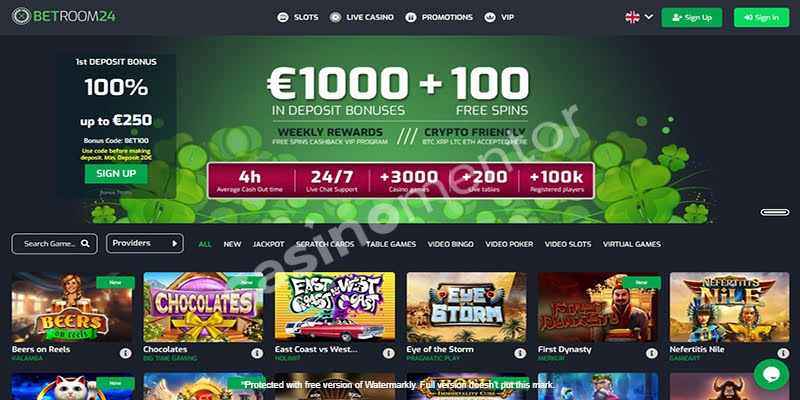800x400 pixels.
Task: Show info for Eye of the Storm
Action: tap(520, 353)
